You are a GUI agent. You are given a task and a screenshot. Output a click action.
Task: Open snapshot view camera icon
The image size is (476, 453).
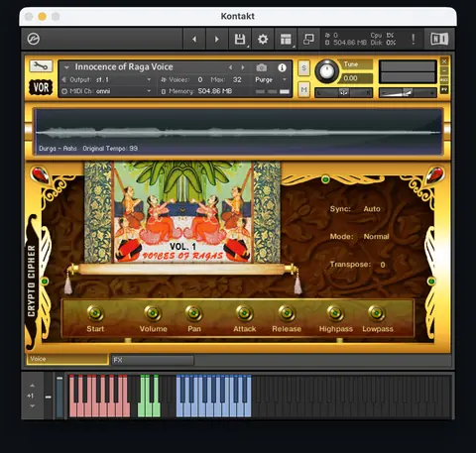pos(262,67)
